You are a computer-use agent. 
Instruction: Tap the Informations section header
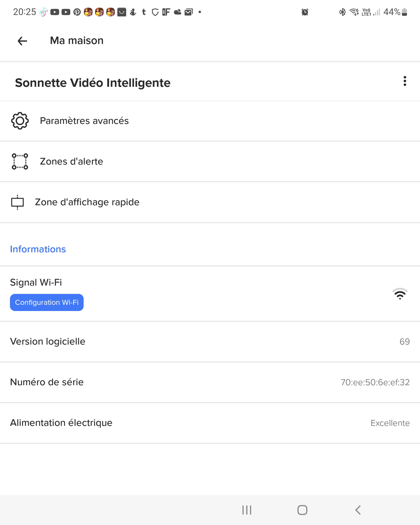click(38, 249)
